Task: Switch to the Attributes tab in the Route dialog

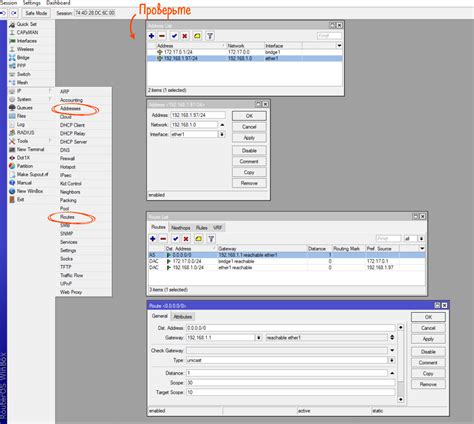Action: pyautogui.click(x=183, y=317)
